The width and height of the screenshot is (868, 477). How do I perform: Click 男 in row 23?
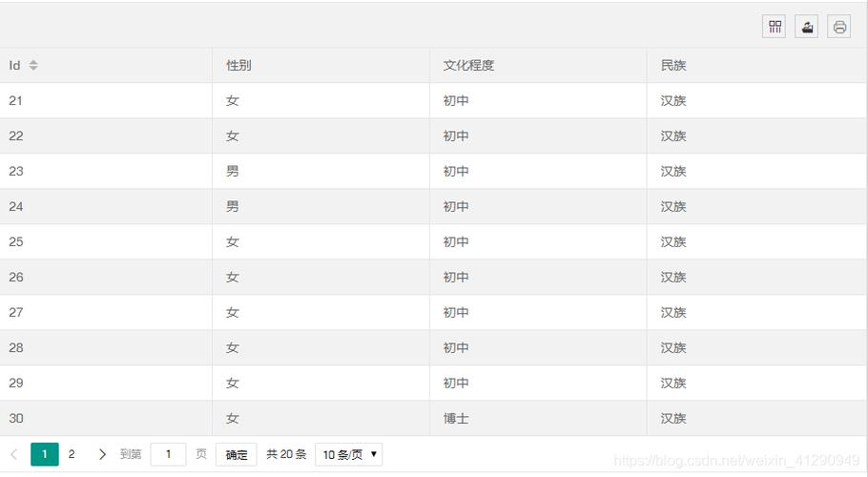point(233,172)
